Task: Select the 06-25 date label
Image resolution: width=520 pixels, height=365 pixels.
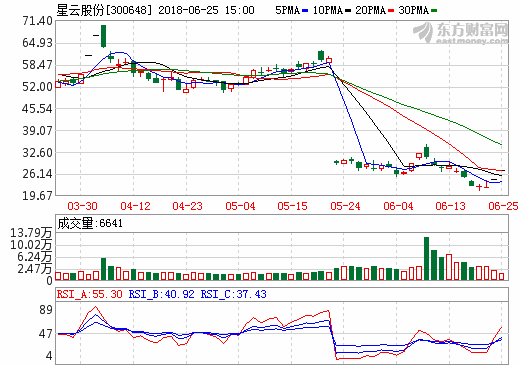Action: point(503,206)
